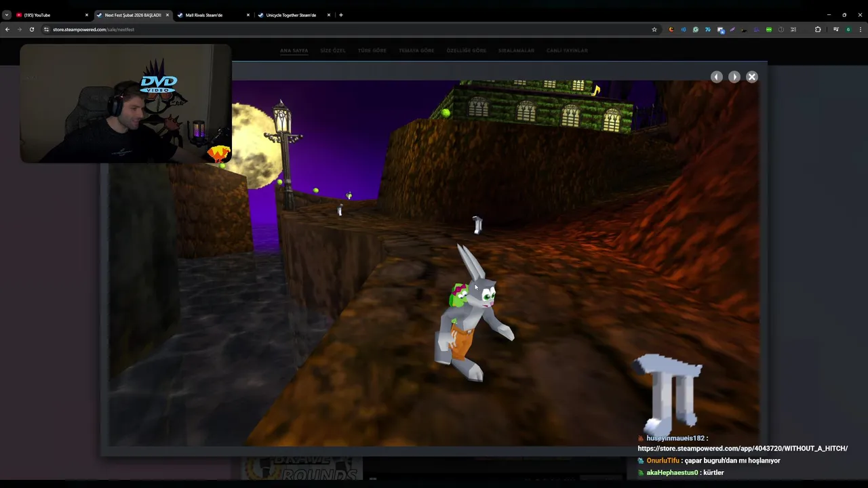The image size is (868, 488).
Task: Close the screenshot viewer popup
Action: 752,77
